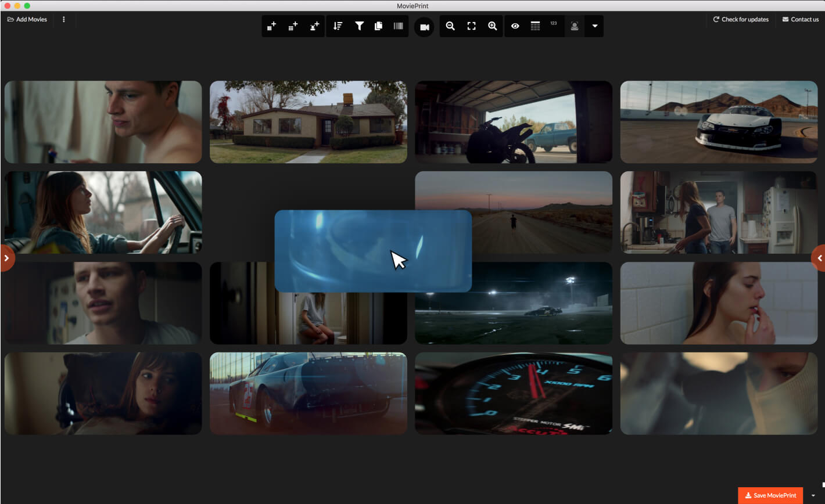Click the Add Movies button
Screen dimensions: 825x504
(x=27, y=19)
